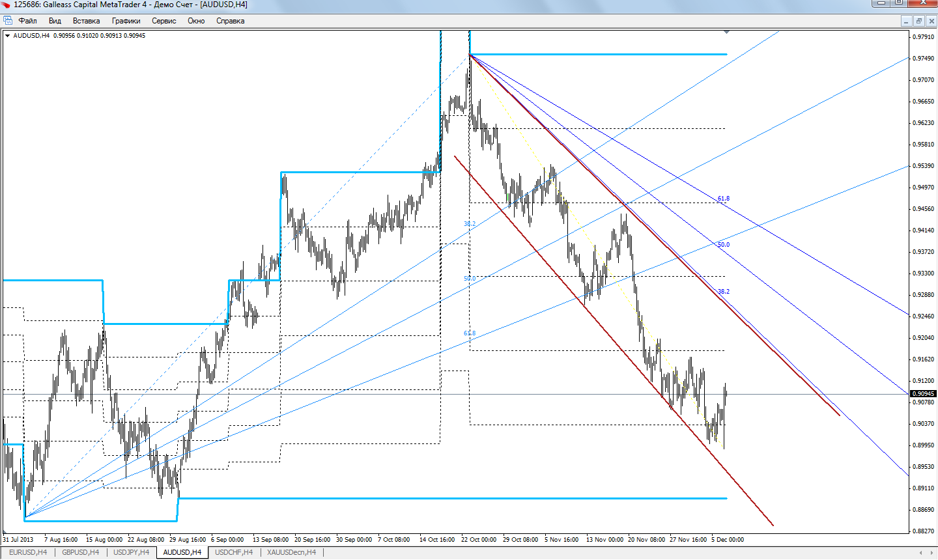Click the 61.8 Fibonacci fan label
Screen dimensions: 938x560
click(x=723, y=199)
